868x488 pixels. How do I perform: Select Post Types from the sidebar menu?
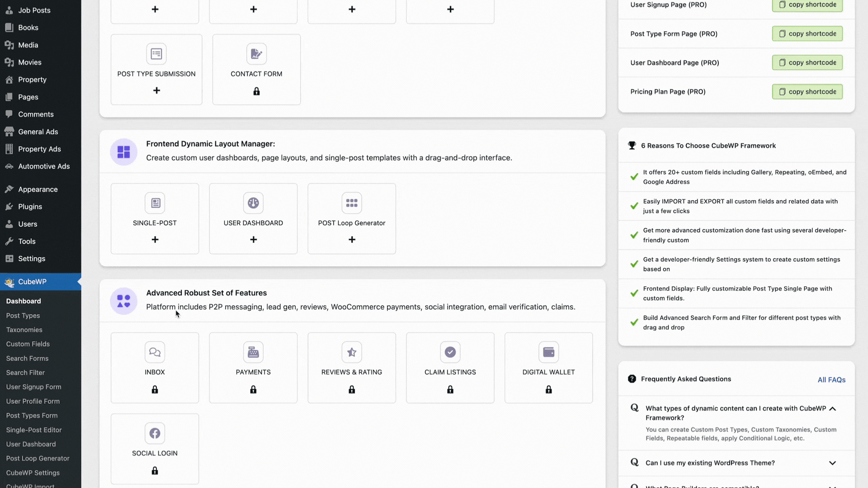point(23,315)
